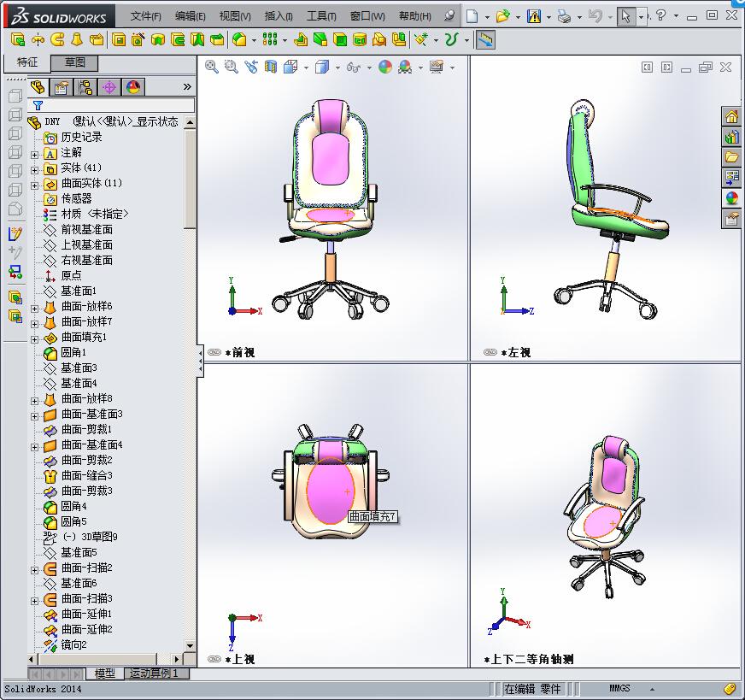Click Zoom to Fit magnifier icon
Image resolution: width=745 pixels, height=700 pixels.
pos(211,67)
